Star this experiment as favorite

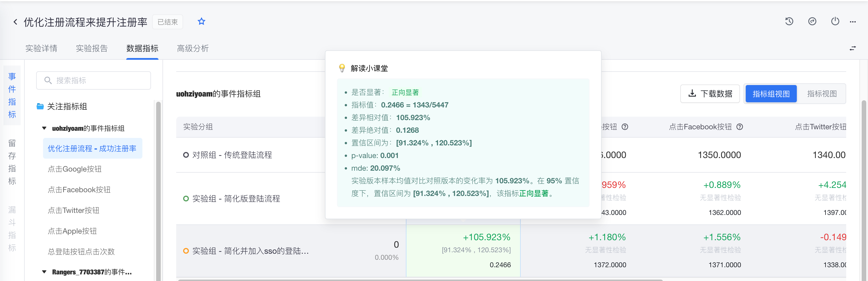[201, 22]
